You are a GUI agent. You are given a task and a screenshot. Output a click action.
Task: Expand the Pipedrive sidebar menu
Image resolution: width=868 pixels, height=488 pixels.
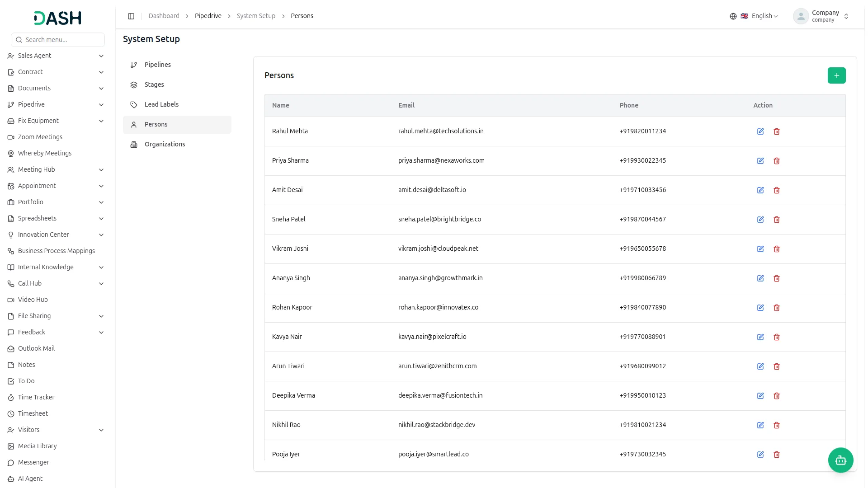[x=56, y=104]
